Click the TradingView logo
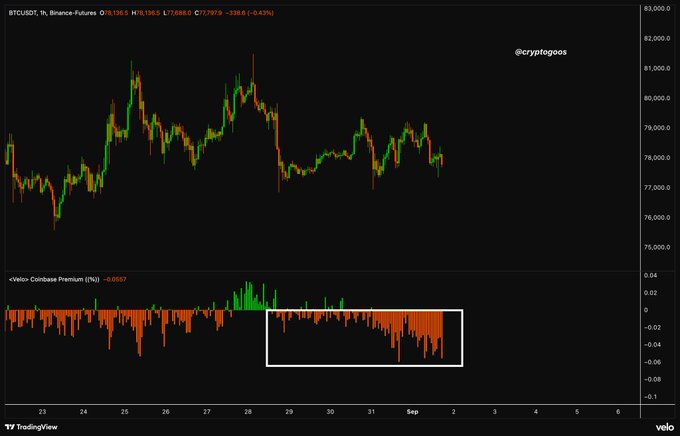680x436 pixels. point(31,427)
